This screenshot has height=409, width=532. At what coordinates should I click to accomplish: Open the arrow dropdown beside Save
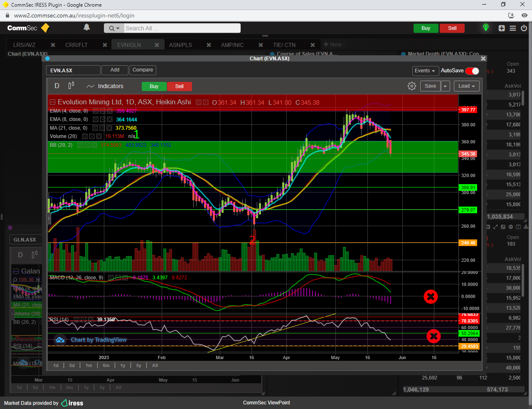[x=445, y=86]
